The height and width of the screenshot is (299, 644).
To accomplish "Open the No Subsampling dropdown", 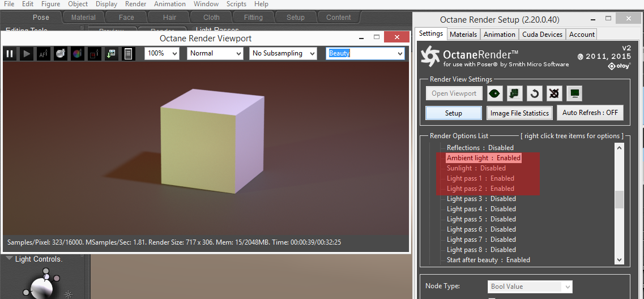I will (x=283, y=53).
